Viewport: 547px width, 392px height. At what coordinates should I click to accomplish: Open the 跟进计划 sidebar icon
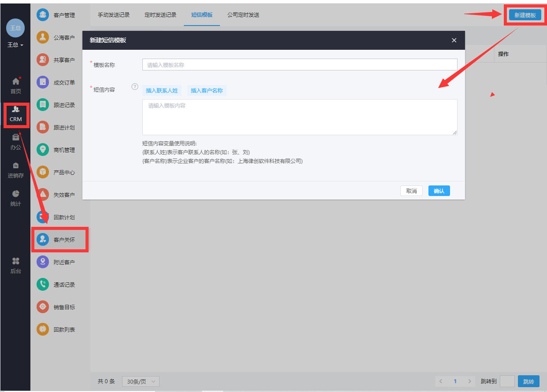tap(43, 127)
